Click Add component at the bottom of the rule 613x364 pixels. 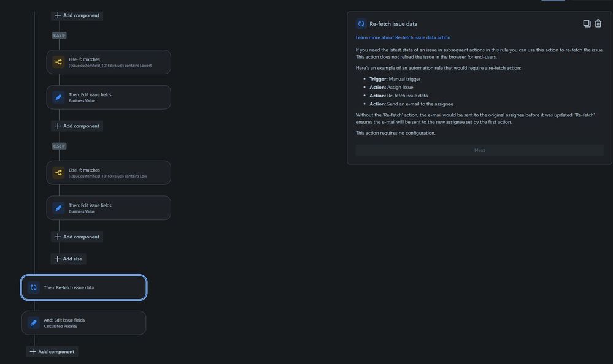(52, 351)
